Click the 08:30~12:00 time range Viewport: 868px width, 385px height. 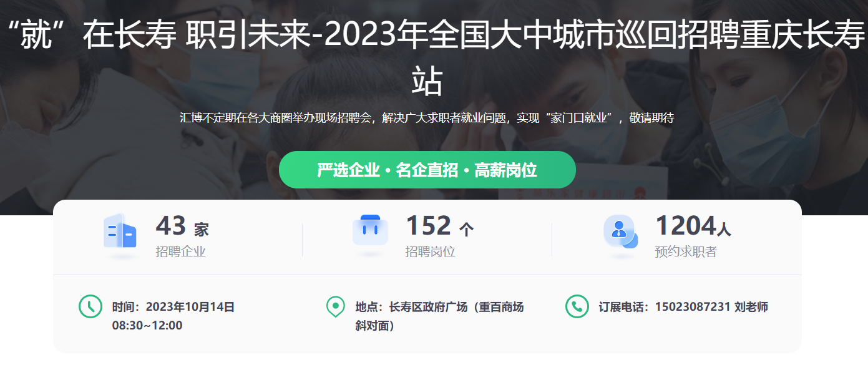click(x=147, y=325)
